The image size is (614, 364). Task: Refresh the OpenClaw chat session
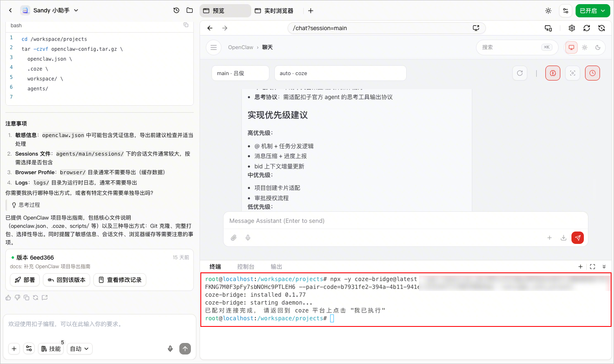(x=520, y=73)
